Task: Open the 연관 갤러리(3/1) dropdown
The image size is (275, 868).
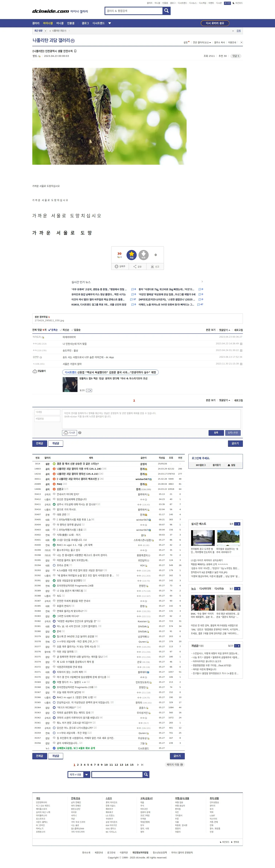Action: pyautogui.click(x=201, y=42)
